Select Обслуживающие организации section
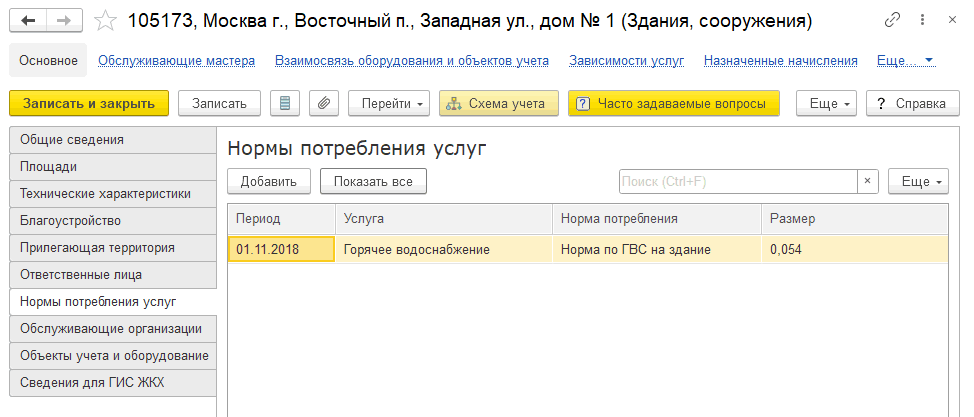974x417 pixels. point(113,329)
